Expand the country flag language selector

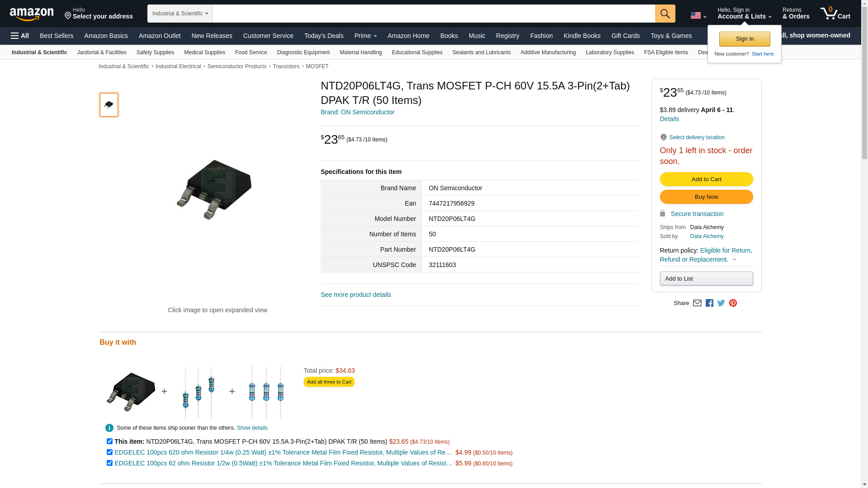click(x=698, y=16)
